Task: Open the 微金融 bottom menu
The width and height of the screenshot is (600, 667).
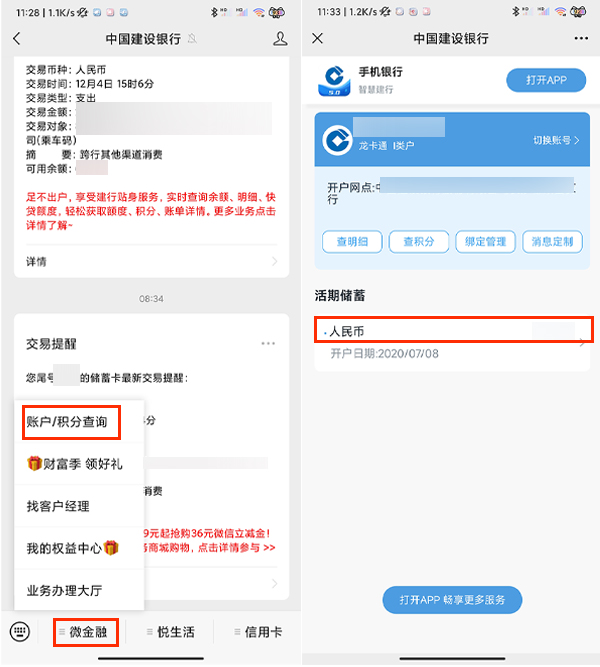Action: [x=86, y=632]
